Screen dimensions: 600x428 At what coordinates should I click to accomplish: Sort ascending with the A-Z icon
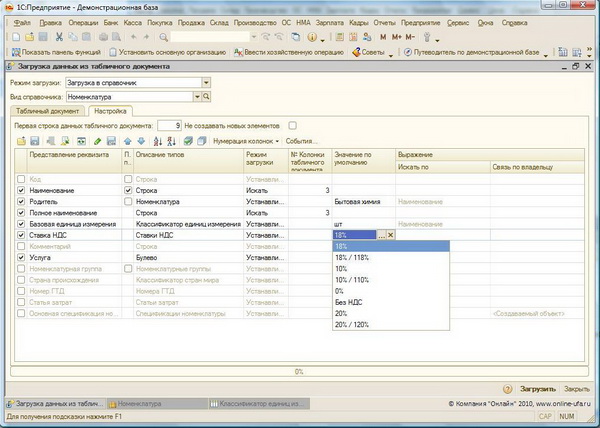pos(158,141)
